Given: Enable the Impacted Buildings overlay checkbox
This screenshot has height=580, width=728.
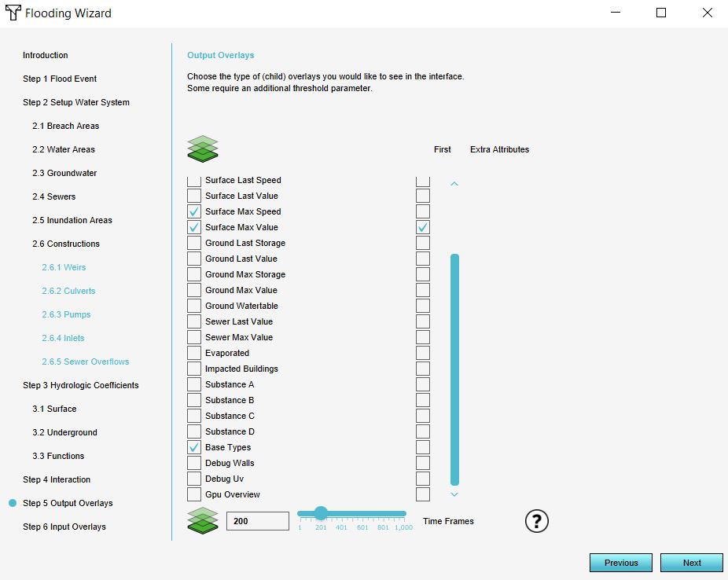Looking at the screenshot, I should (x=194, y=369).
